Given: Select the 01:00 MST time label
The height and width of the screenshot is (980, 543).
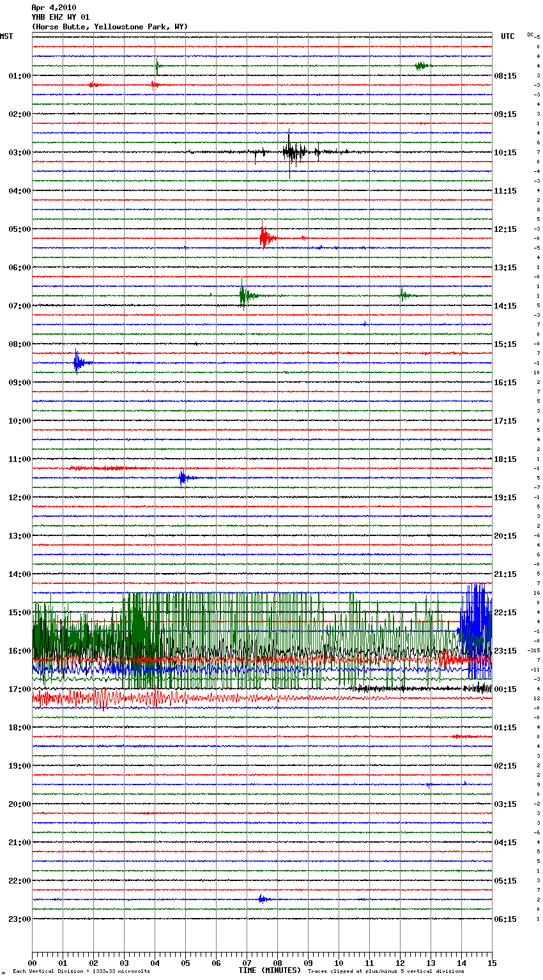Looking at the screenshot, I should pos(20,76).
